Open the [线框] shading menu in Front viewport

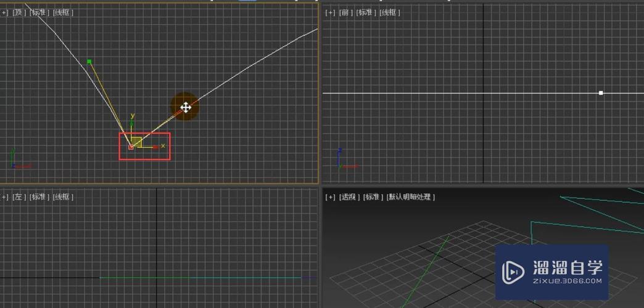(x=390, y=12)
